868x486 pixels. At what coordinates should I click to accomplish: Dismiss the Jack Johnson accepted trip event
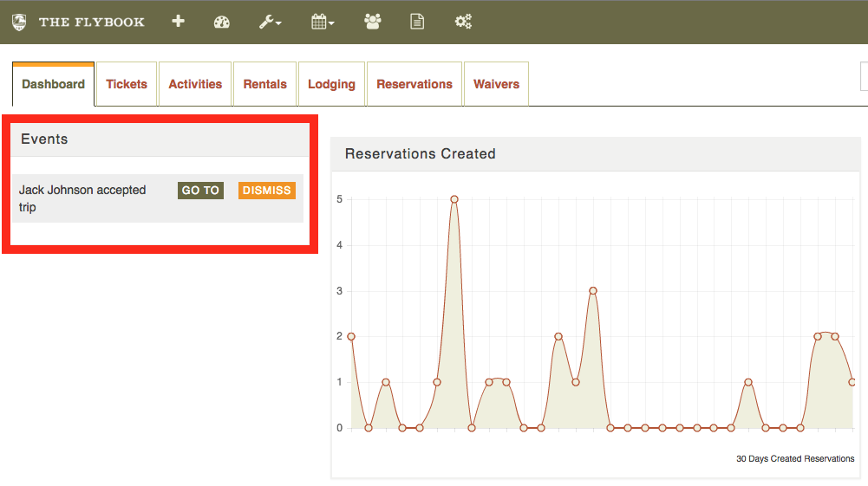tap(267, 191)
